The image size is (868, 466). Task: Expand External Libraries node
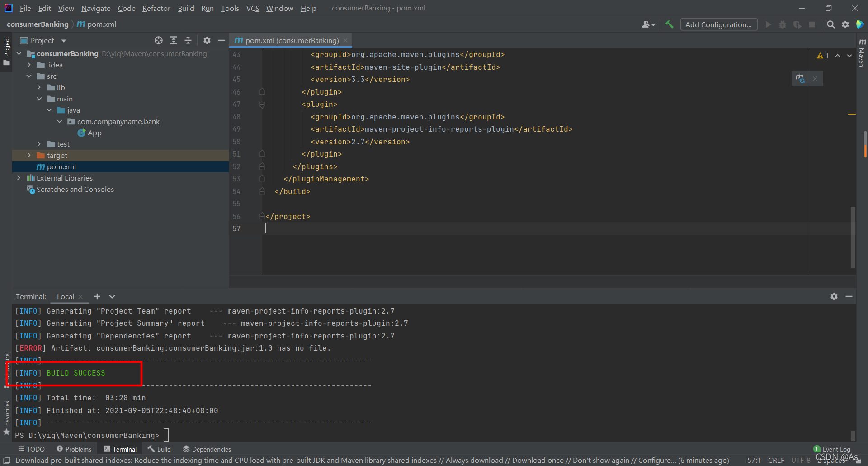coord(19,178)
